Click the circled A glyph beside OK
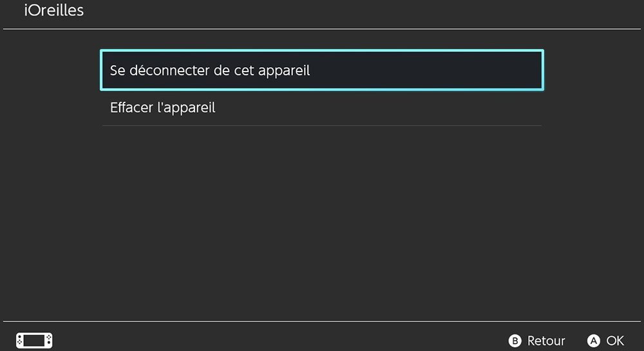Image resolution: width=644 pixels, height=351 pixels. point(593,341)
